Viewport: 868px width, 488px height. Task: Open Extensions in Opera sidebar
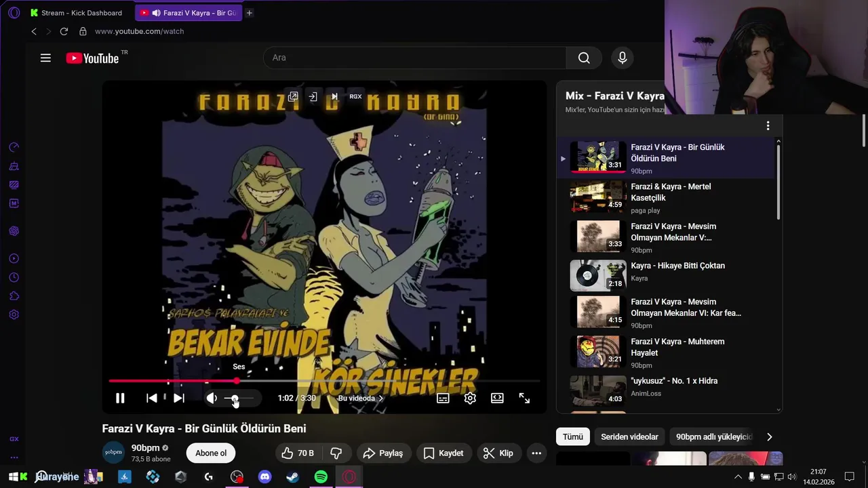click(14, 296)
